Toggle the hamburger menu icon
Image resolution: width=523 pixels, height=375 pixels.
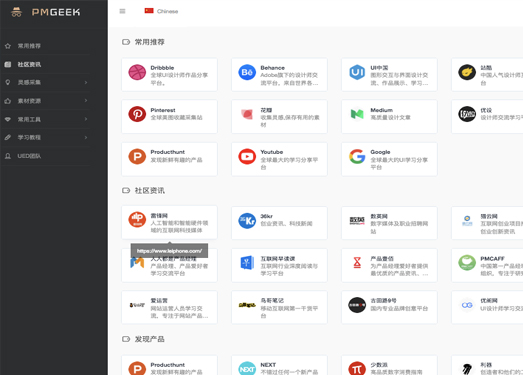pos(122,11)
